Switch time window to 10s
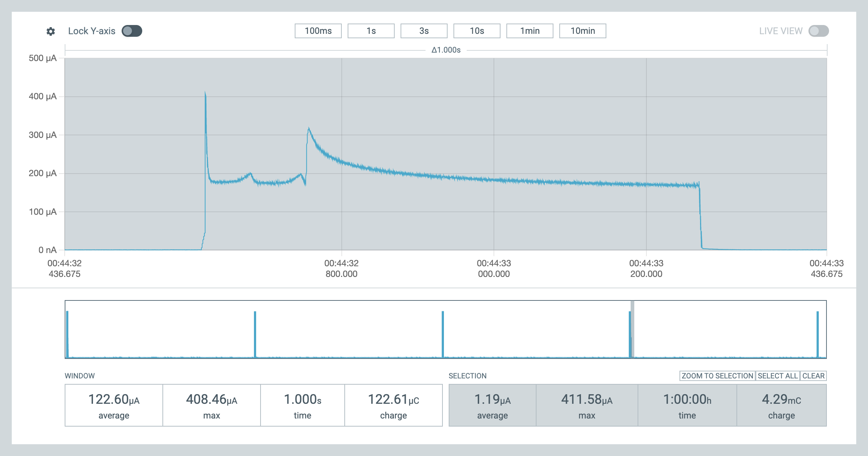The height and width of the screenshot is (456, 868). pos(477,31)
